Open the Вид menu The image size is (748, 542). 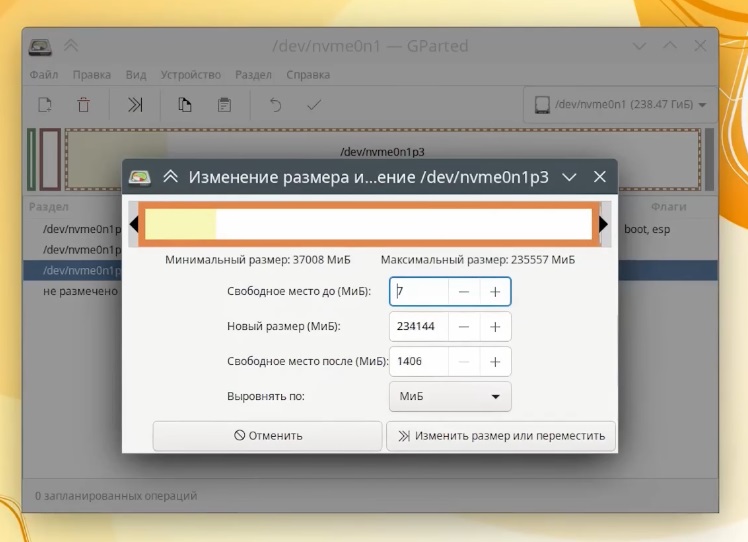[136, 75]
